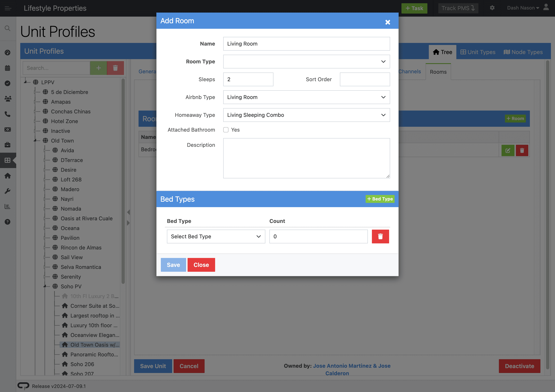Open the settings gear icon
Screen dimensions: 555x392
coord(492,8)
